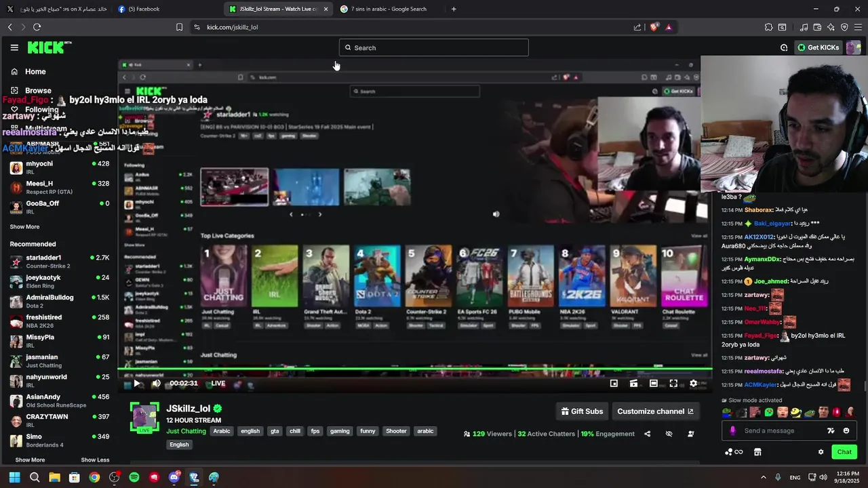This screenshot has width=868, height=488.
Task: Click the purple microphone chat identity icon
Action: click(x=732, y=430)
